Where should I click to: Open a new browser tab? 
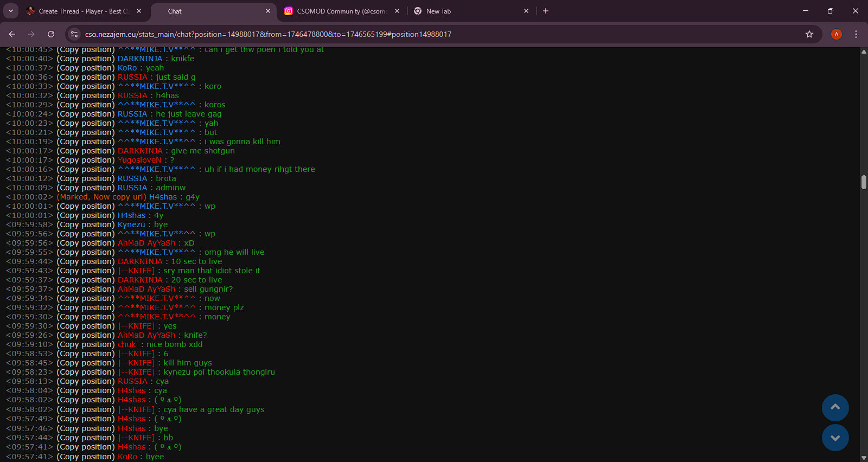click(x=545, y=11)
